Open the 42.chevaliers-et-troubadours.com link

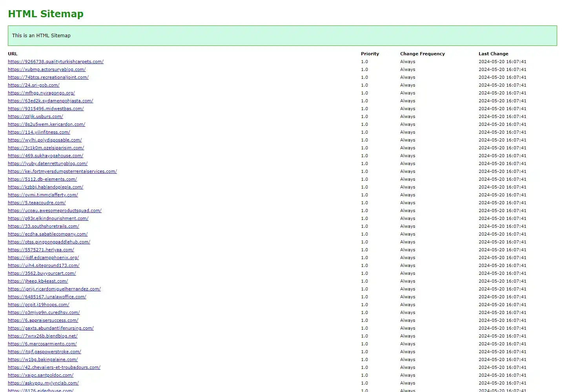click(54, 367)
